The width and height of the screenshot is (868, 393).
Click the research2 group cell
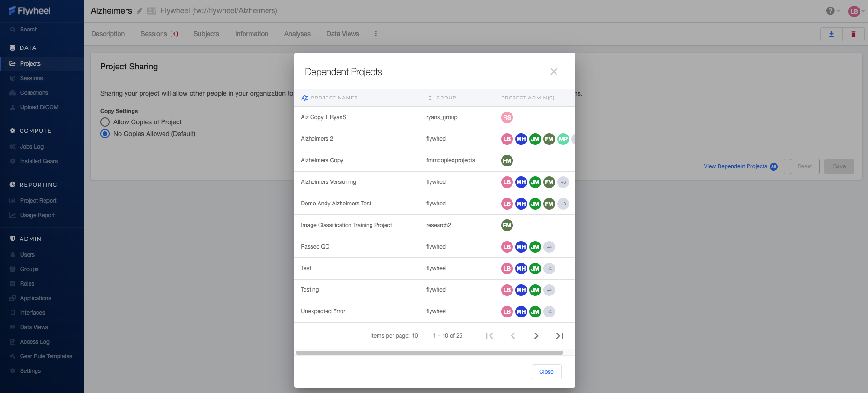coord(438,225)
